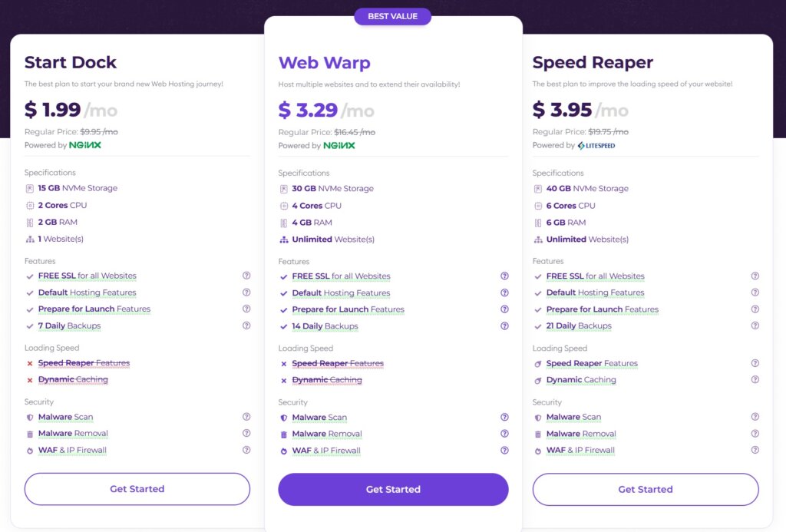Click help icon for Speed Reaper Malware Scan
The width and height of the screenshot is (786, 532).
click(x=755, y=417)
